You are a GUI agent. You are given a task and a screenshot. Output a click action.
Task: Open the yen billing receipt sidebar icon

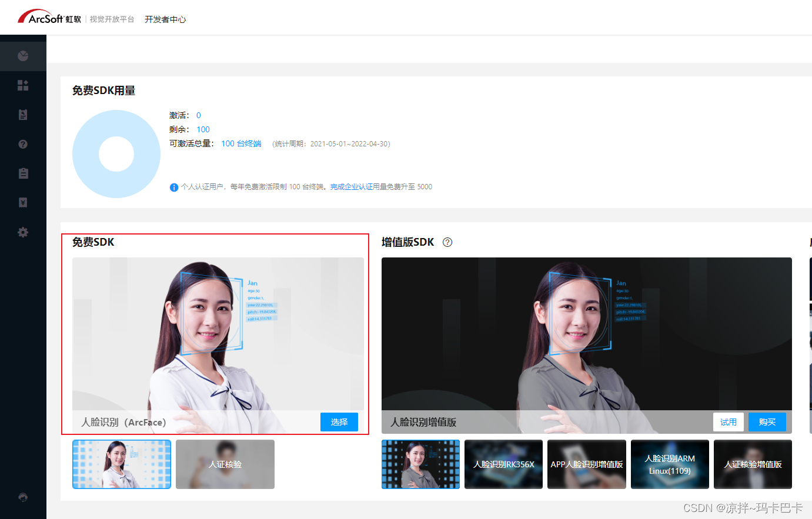[x=23, y=203]
